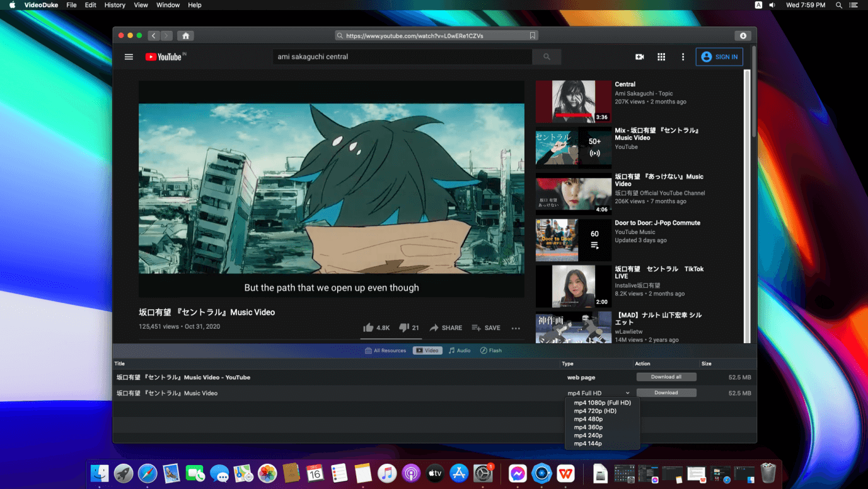Click the URL address bar field
This screenshot has height=489, width=868.
437,36
